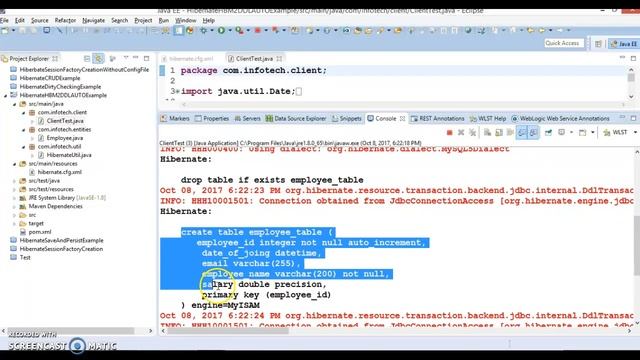Switch to the Java EE perspective
This screenshot has width=640, height=360.
tap(624, 44)
